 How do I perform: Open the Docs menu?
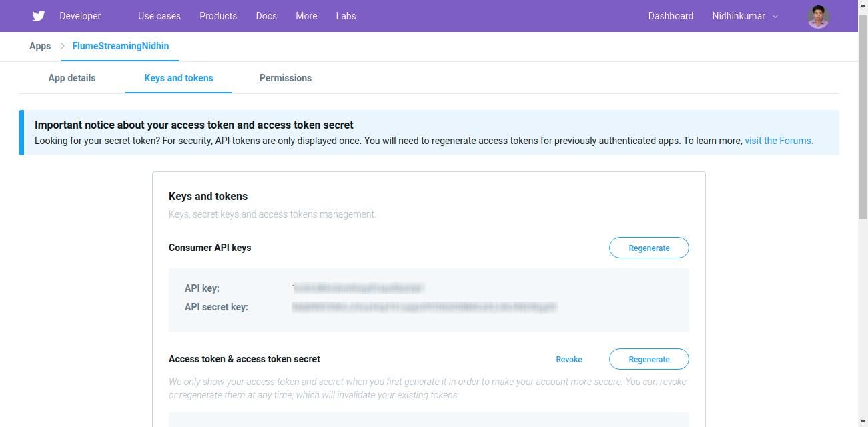pos(266,16)
